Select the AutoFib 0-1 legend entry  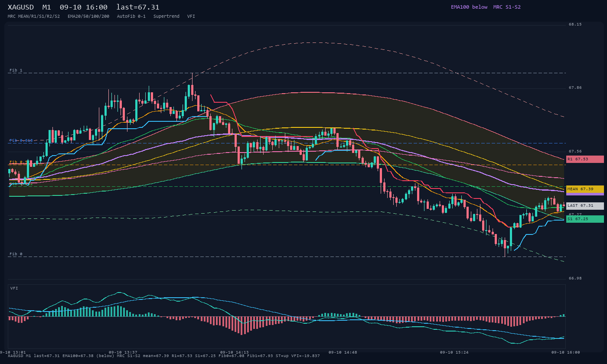[x=131, y=16]
